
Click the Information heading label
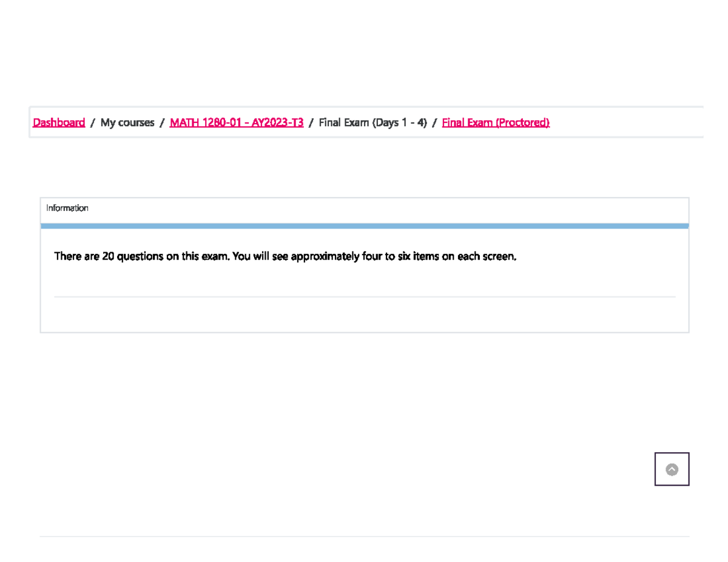click(67, 208)
